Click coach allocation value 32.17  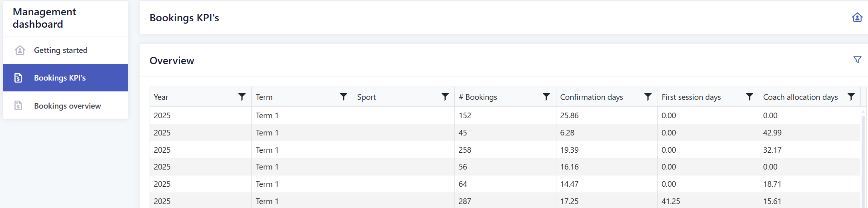(x=772, y=150)
